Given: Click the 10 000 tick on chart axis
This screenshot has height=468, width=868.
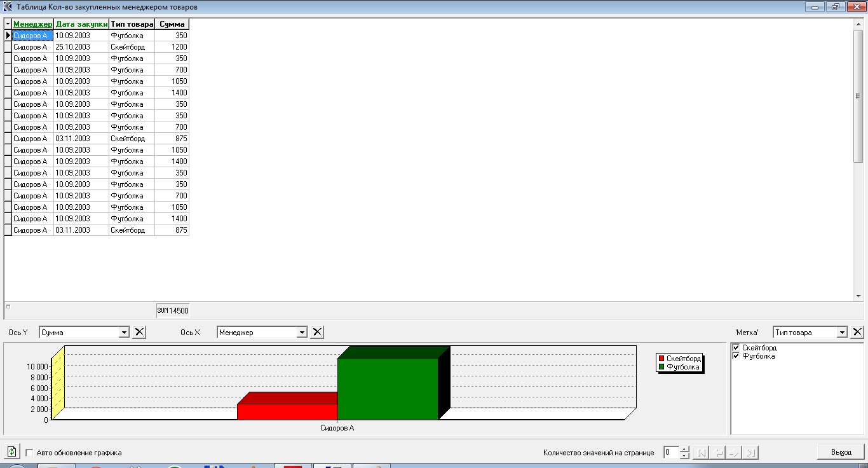Looking at the screenshot, I should 36,367.
